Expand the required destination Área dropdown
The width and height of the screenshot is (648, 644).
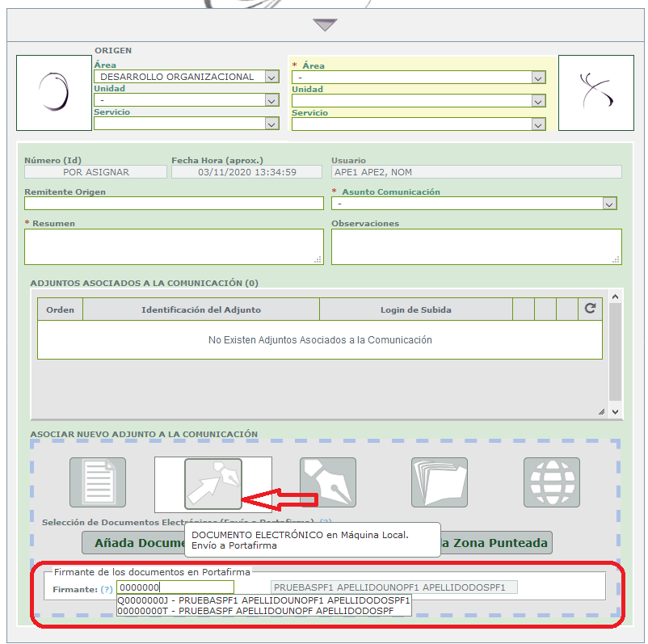pyautogui.click(x=419, y=78)
